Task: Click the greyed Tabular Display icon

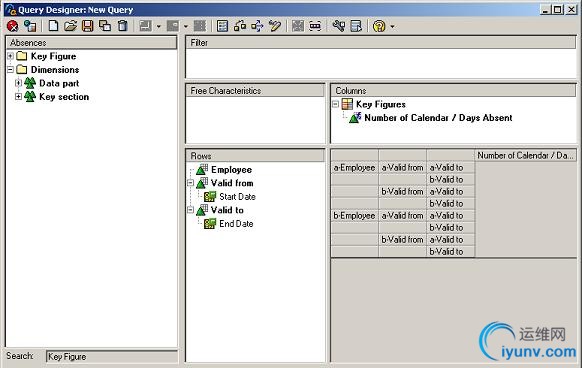Action: pos(298,26)
